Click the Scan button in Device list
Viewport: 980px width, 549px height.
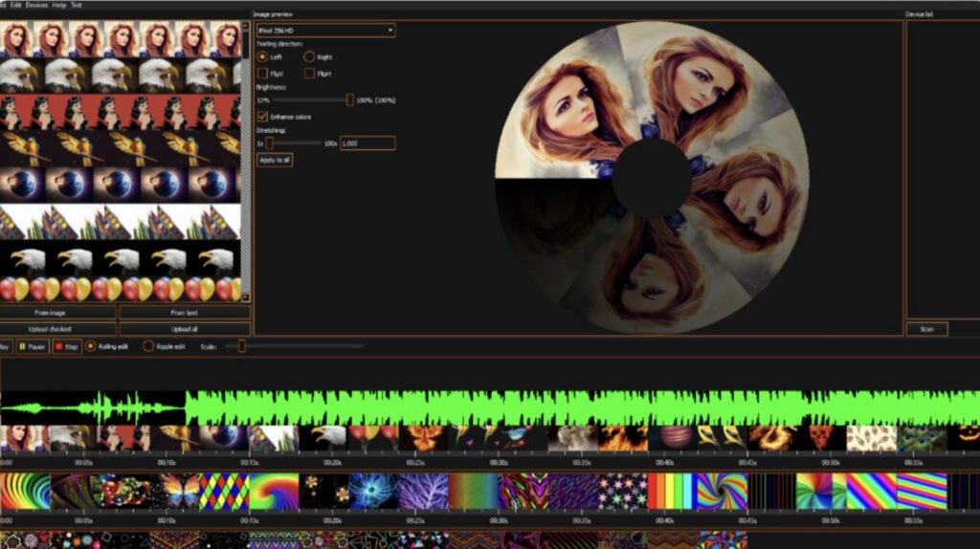[926, 329]
